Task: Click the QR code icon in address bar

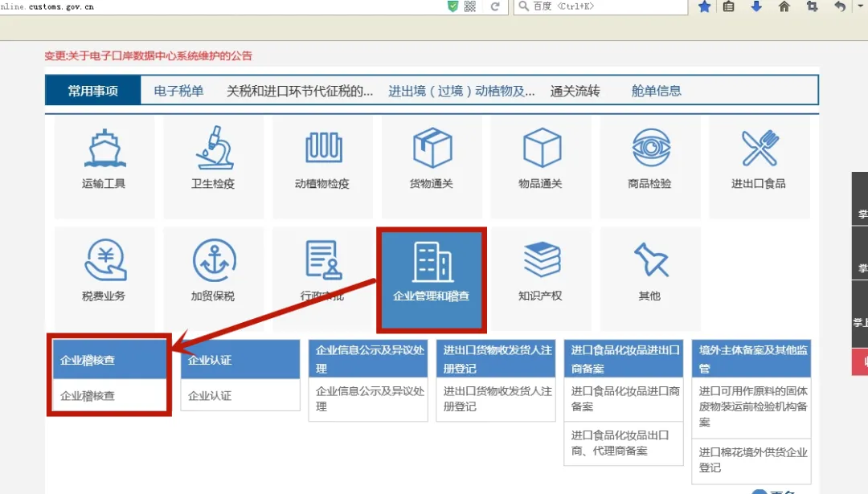Action: point(470,6)
